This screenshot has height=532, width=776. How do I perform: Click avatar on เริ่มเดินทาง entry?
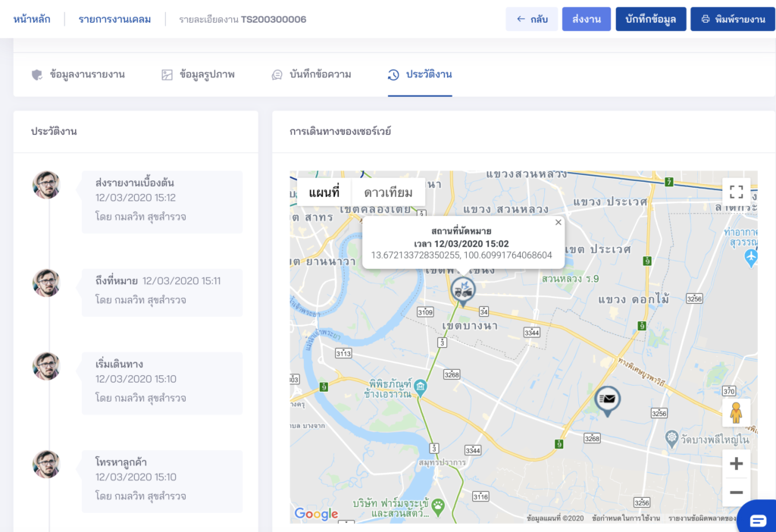pos(46,366)
